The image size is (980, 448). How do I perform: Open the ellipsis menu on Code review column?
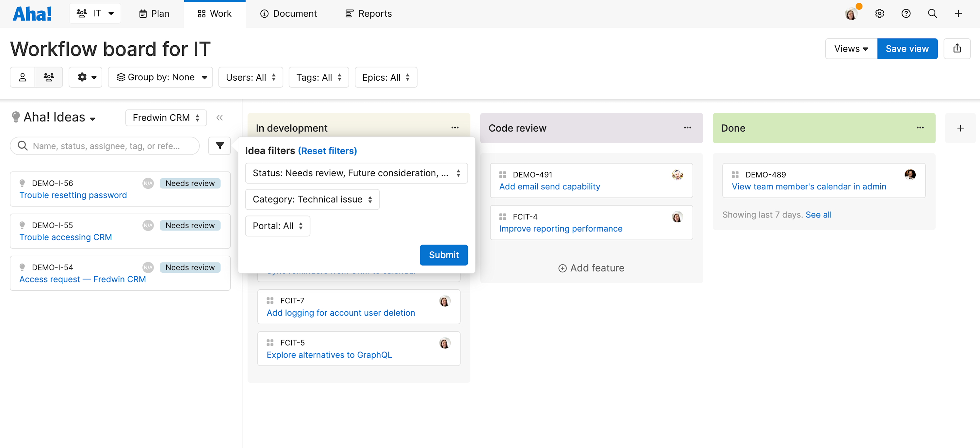point(687,128)
